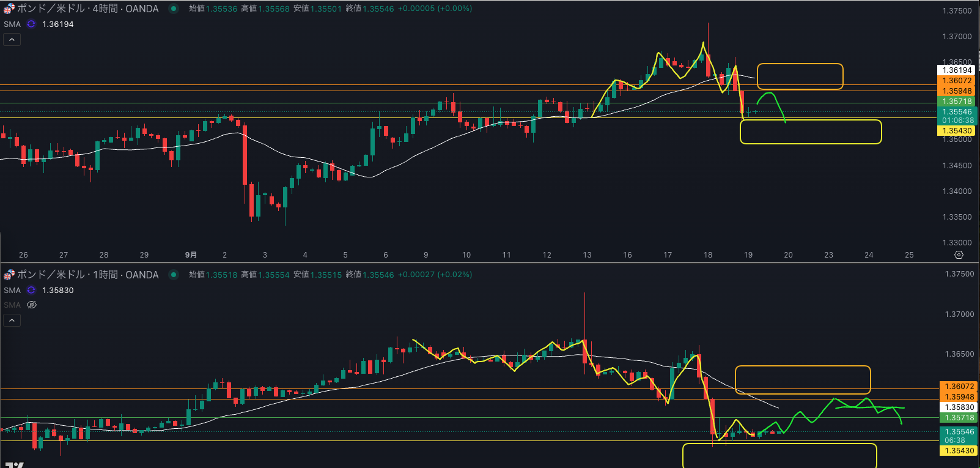Click the green market status dot on the 1時間 chart

point(174,275)
